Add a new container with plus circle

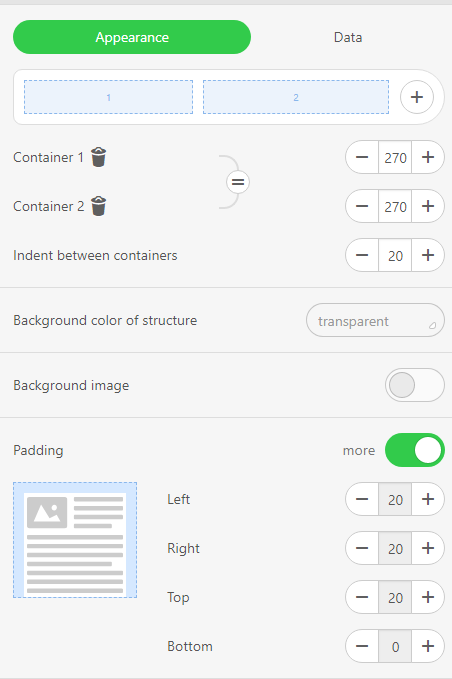click(416, 97)
